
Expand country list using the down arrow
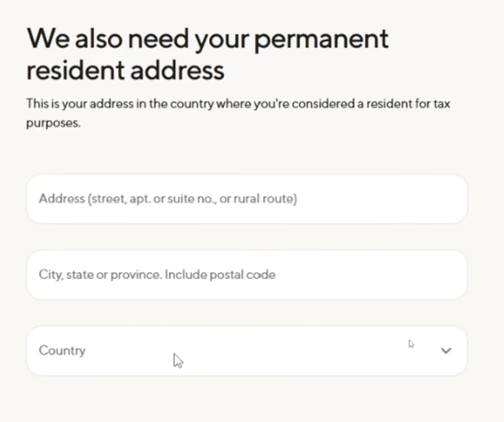tap(446, 351)
